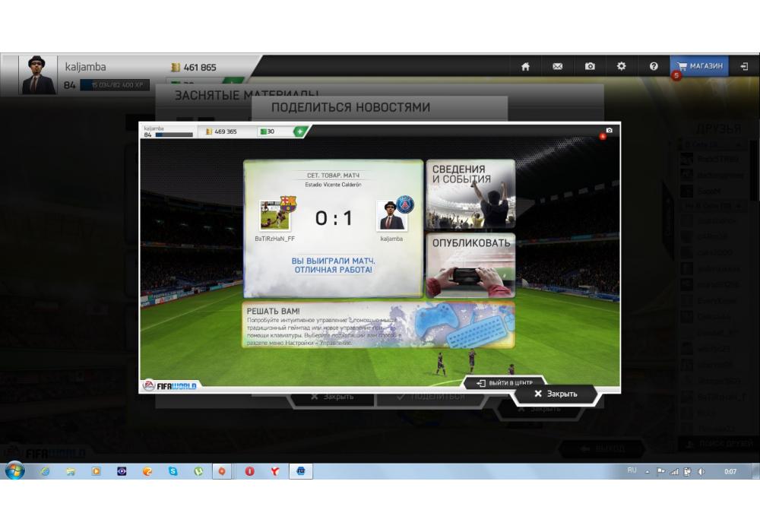Click the Закрыть button with X
760x532 pixels.
556,394
